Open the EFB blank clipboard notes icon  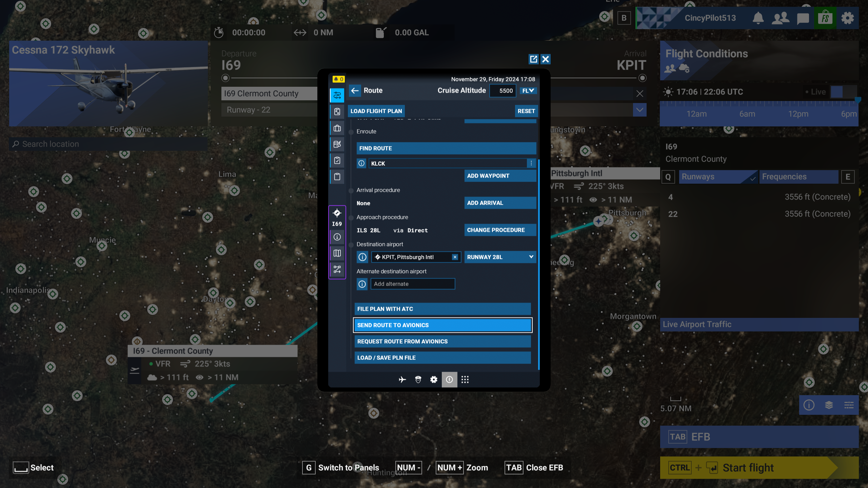(x=337, y=177)
